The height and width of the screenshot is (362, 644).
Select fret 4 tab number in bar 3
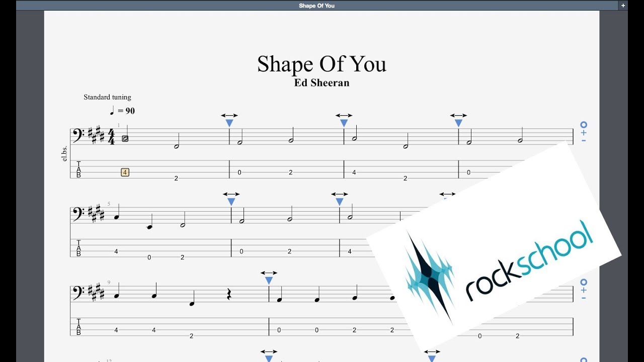(x=354, y=172)
